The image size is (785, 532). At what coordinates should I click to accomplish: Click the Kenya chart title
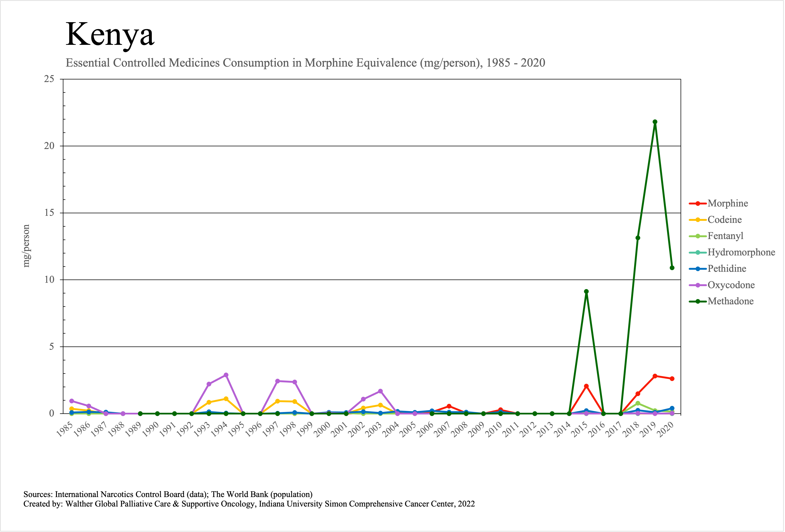pyautogui.click(x=110, y=34)
